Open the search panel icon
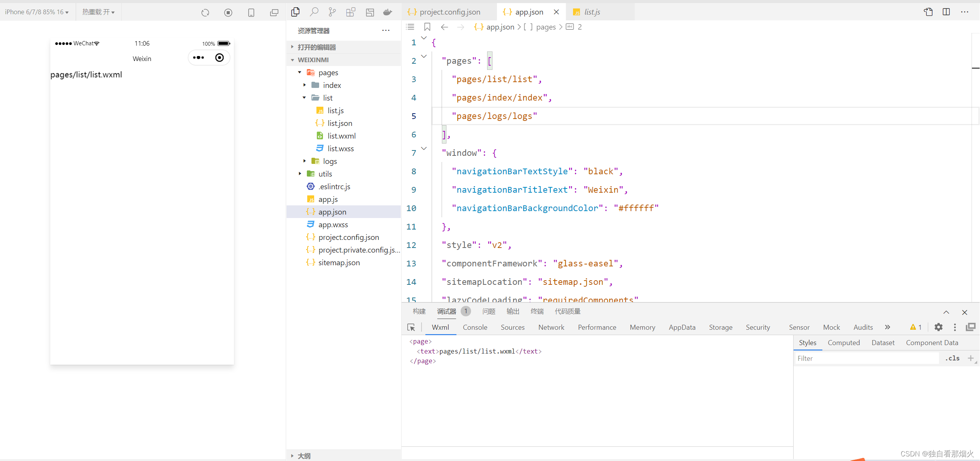The width and height of the screenshot is (980, 461). pyautogui.click(x=314, y=12)
